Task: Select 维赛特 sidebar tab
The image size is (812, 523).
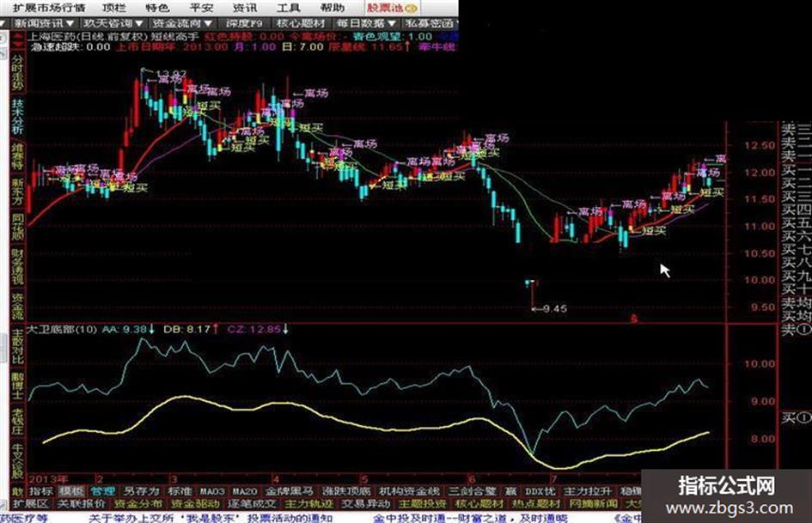Action: pyautogui.click(x=17, y=155)
